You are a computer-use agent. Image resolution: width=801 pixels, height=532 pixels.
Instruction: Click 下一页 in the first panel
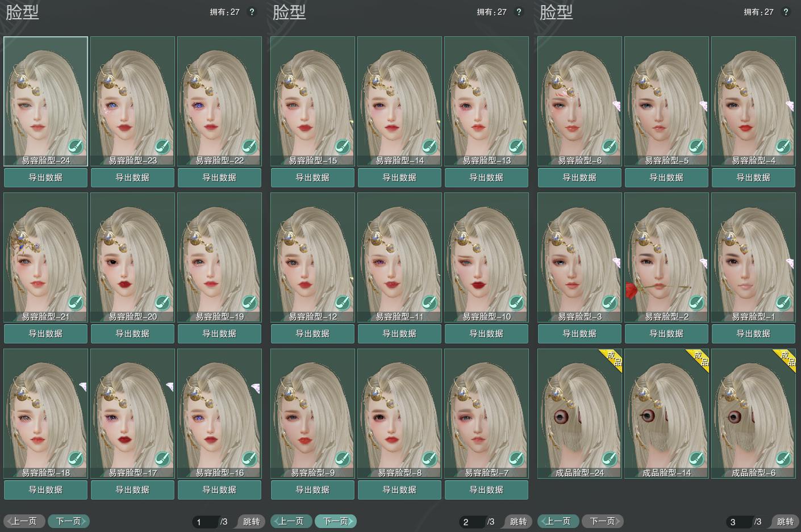pos(69,521)
